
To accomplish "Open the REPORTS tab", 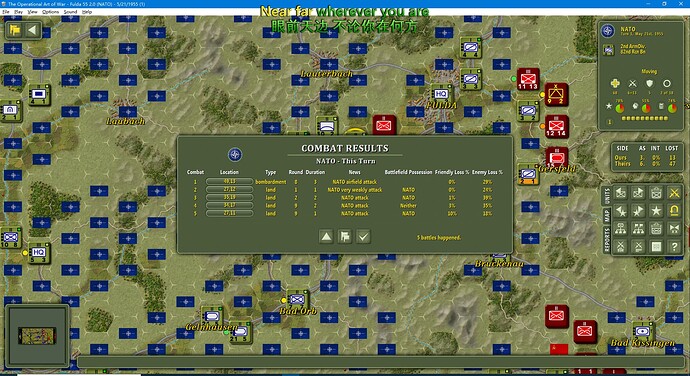I will click(607, 240).
